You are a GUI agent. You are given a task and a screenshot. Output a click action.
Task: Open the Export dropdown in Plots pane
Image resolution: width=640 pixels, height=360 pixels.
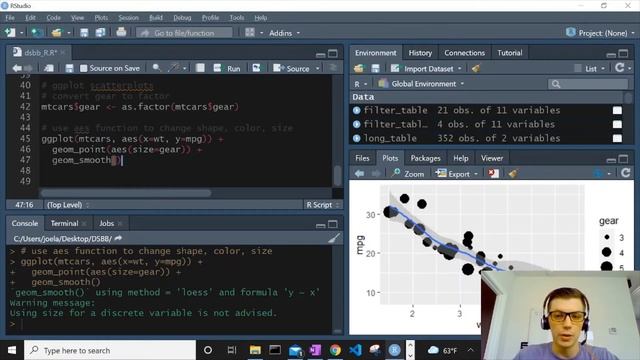click(456, 174)
